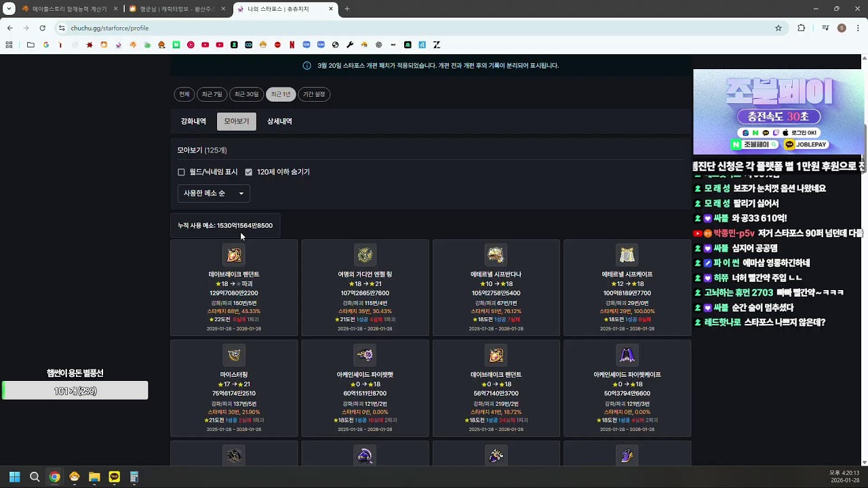Open the 여명의 가디언 엔젤 링 item icon
The width and height of the screenshot is (868, 488).
[365, 255]
